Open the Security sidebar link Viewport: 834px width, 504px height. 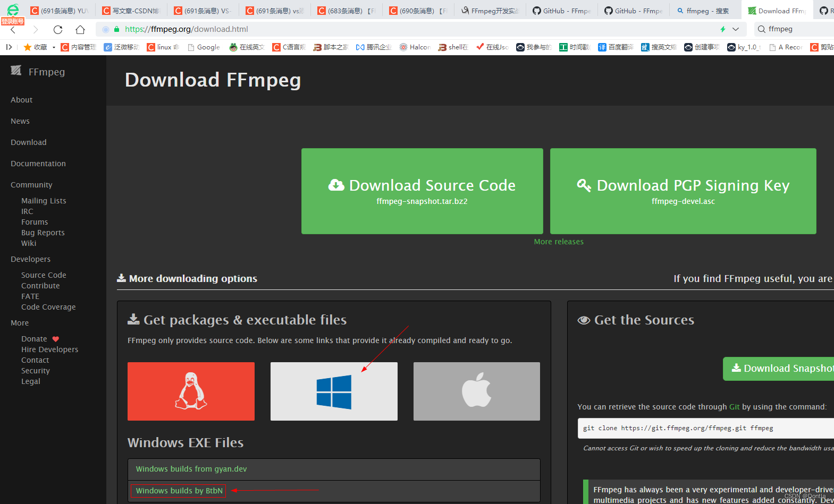(x=36, y=371)
